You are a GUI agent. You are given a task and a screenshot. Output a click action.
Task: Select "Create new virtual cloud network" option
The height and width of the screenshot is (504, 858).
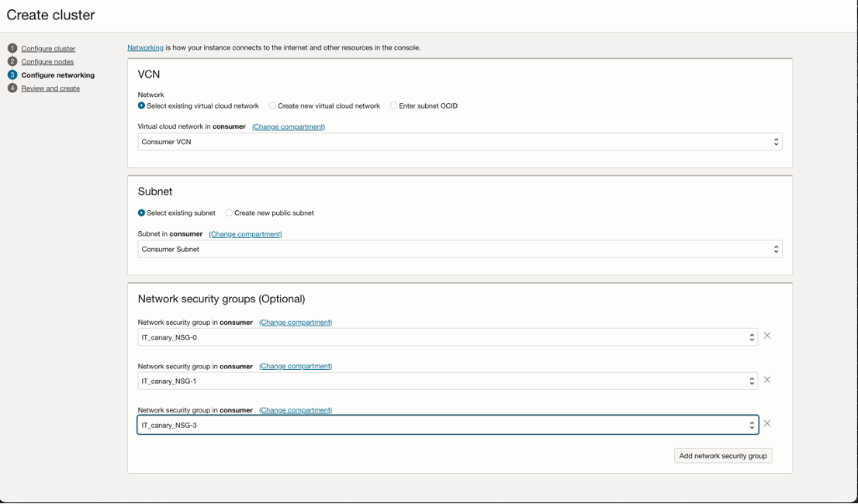click(x=273, y=105)
